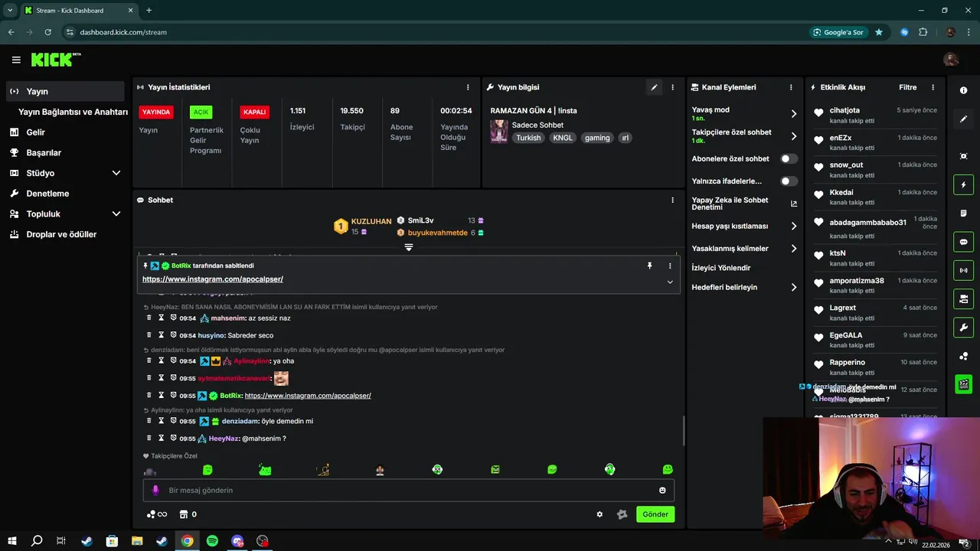Edit stream info with pencil icon
Viewport: 980px width, 551px height.
coord(654,87)
